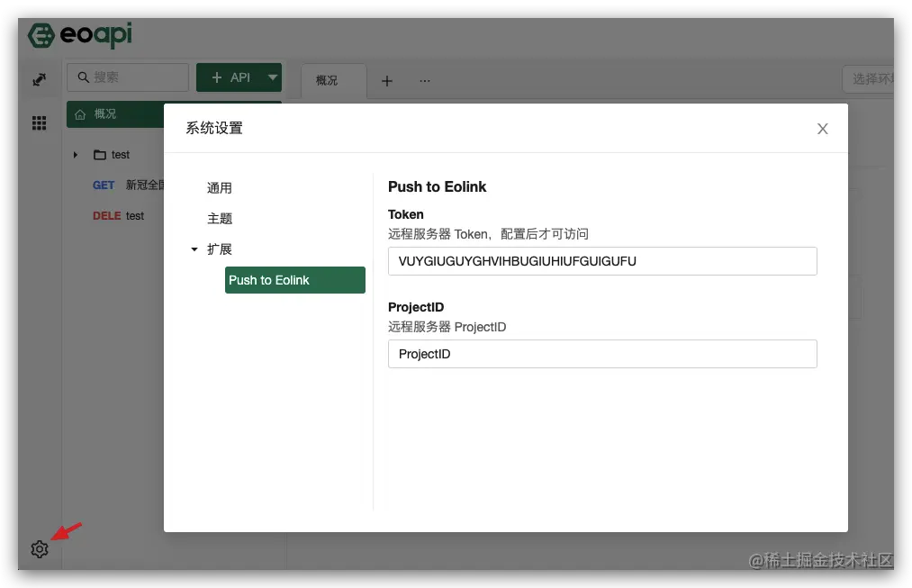Open the API button dropdown arrow

(x=272, y=77)
